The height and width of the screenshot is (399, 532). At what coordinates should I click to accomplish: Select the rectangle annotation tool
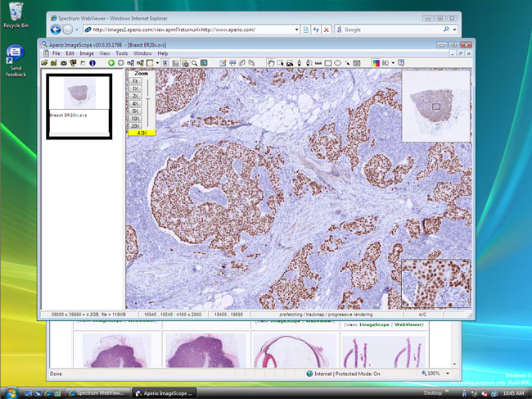coord(327,63)
